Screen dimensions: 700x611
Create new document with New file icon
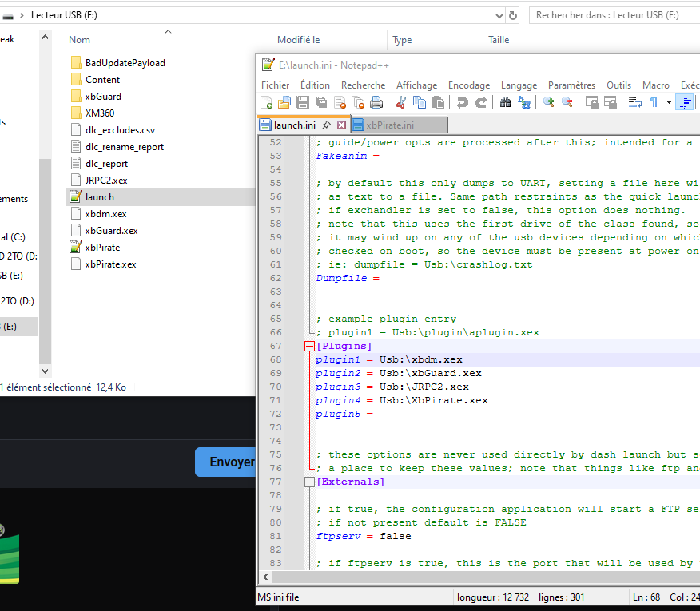point(266,102)
